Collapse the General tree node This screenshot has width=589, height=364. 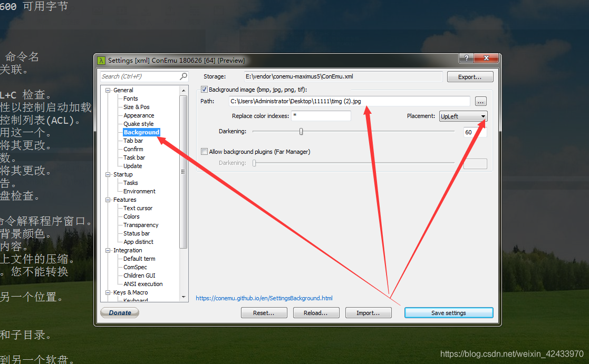pyautogui.click(x=108, y=90)
